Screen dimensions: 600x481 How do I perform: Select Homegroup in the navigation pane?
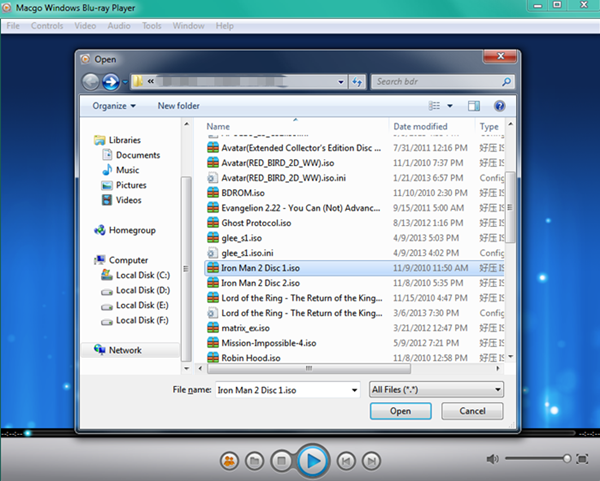pos(125,230)
